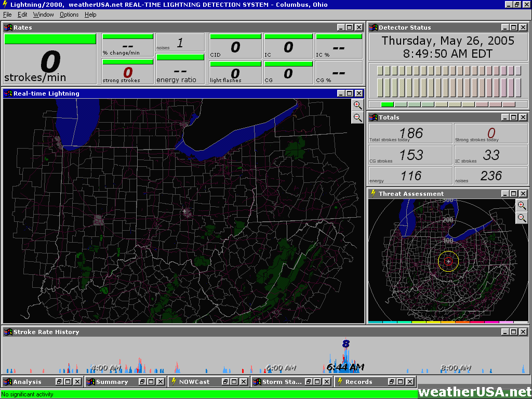Click the Lightning/2000 app icon in title bar

5,4
